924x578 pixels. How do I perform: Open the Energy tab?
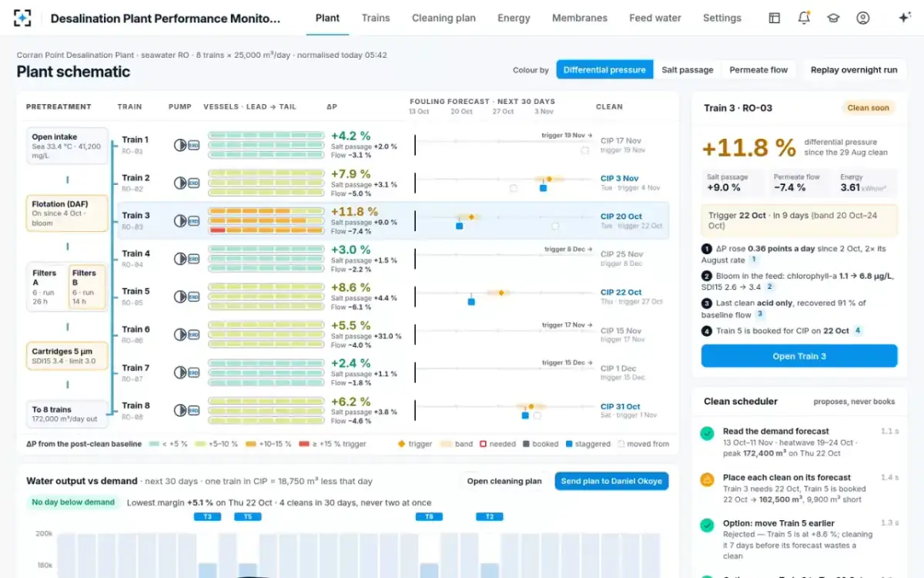tap(514, 18)
